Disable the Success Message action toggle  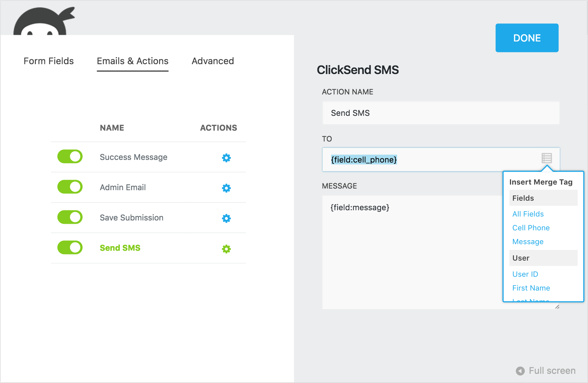70,157
